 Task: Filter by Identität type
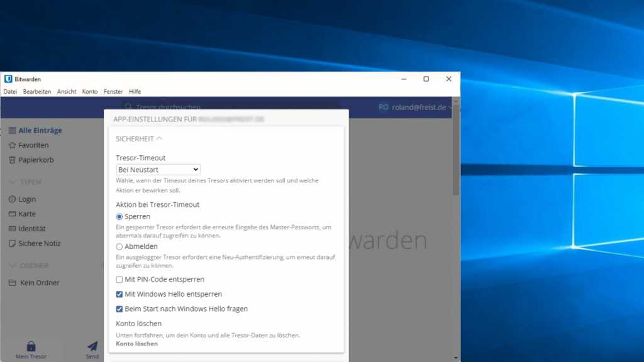(32, 229)
